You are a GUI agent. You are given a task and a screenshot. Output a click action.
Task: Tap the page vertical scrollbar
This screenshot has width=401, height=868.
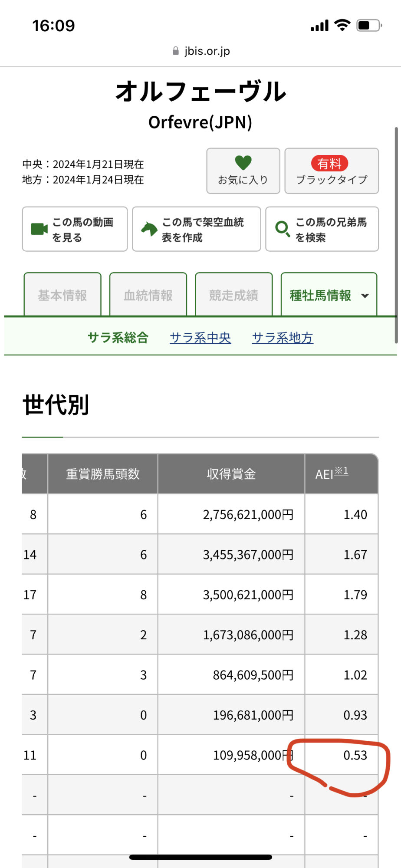coord(396,235)
